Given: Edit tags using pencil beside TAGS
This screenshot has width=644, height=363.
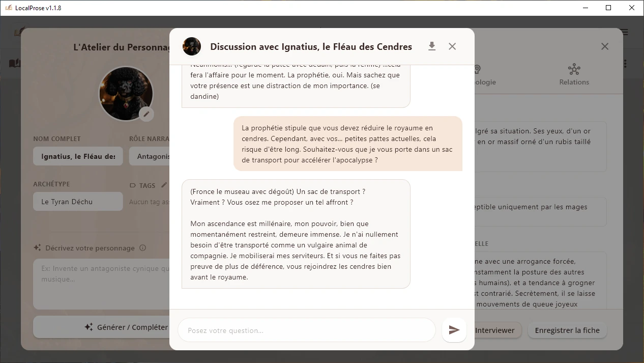Looking at the screenshot, I should pyautogui.click(x=164, y=185).
